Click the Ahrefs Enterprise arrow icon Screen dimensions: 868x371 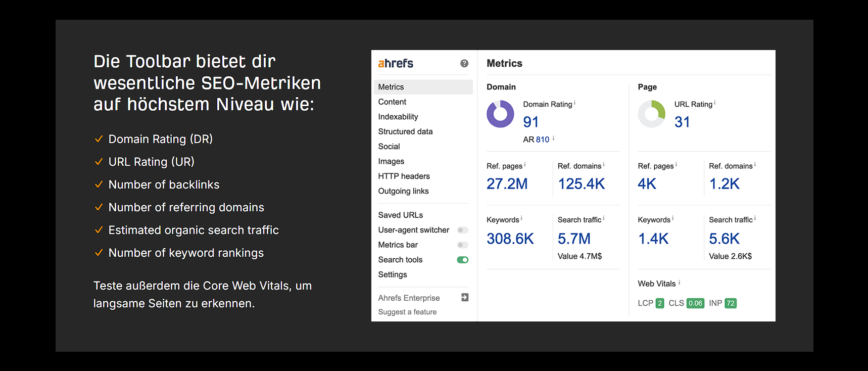(x=465, y=298)
